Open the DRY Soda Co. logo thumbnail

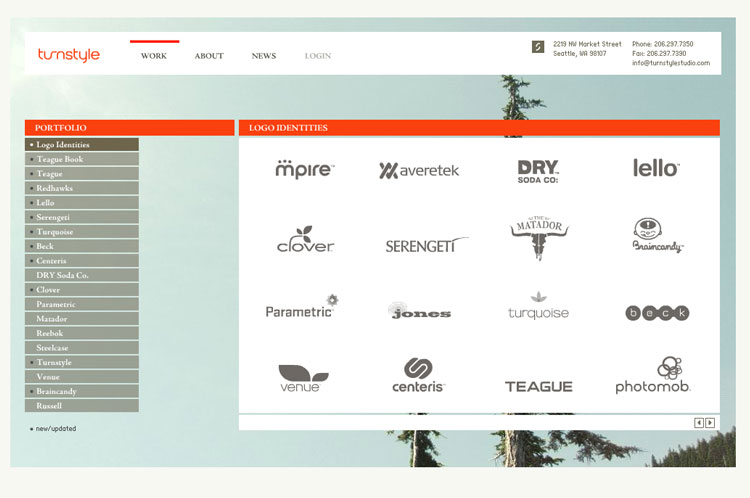pos(538,171)
